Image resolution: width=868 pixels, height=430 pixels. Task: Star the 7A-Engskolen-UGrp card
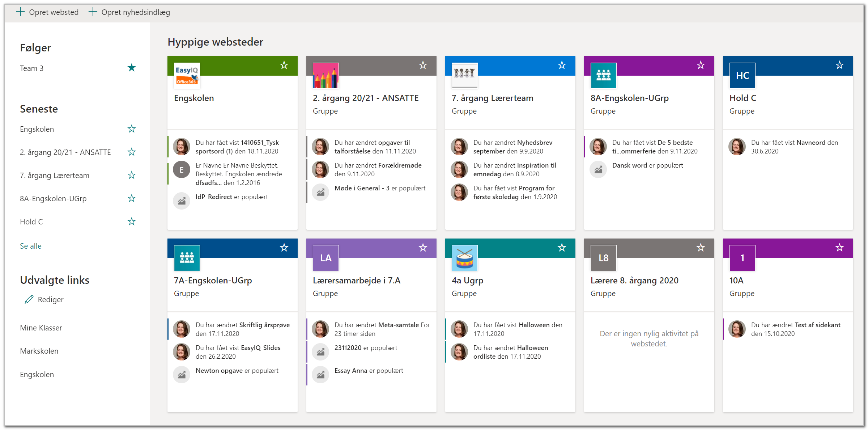coord(284,248)
